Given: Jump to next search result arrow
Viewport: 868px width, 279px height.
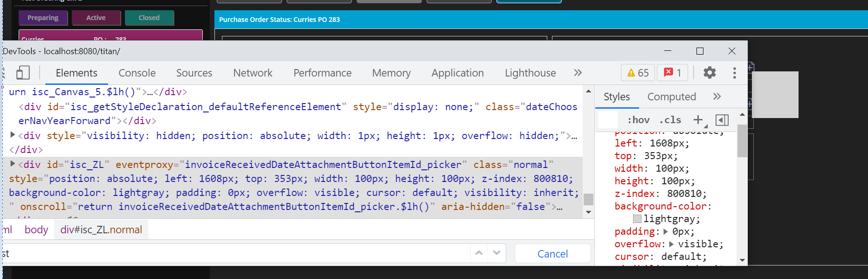Looking at the screenshot, I should coord(496,253).
